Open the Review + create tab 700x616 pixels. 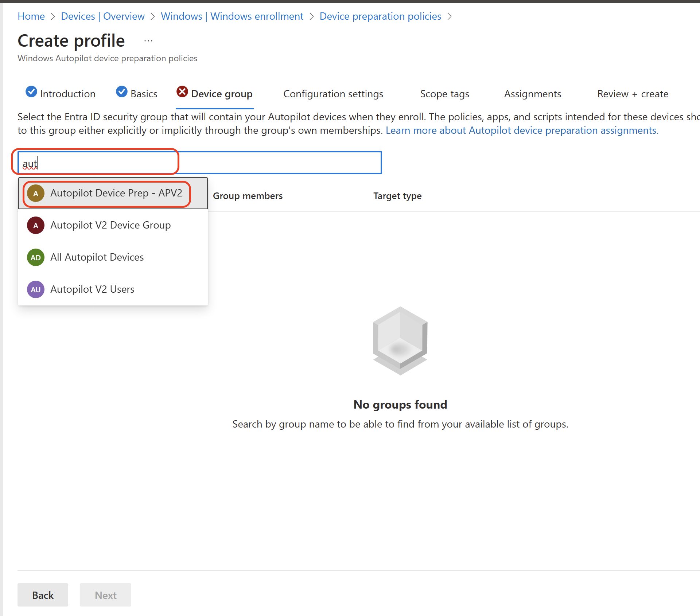(633, 94)
